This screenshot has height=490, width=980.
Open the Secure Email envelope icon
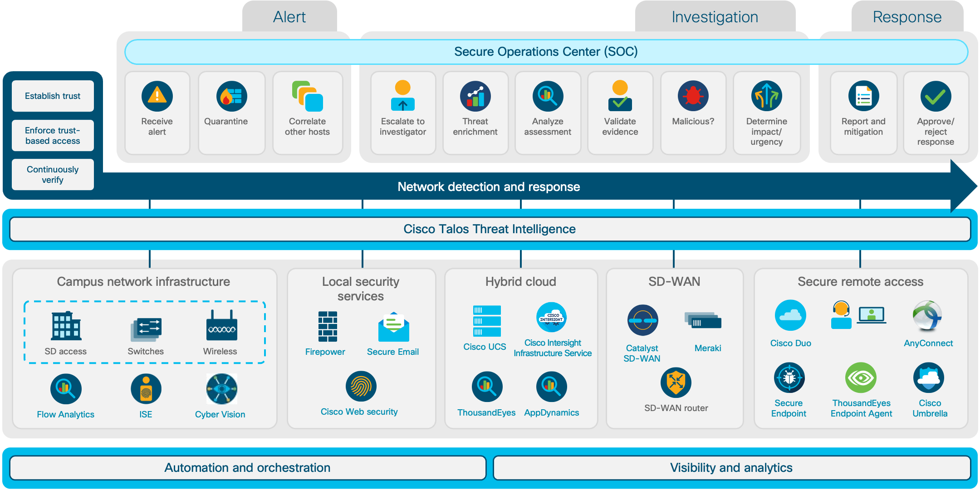click(393, 327)
